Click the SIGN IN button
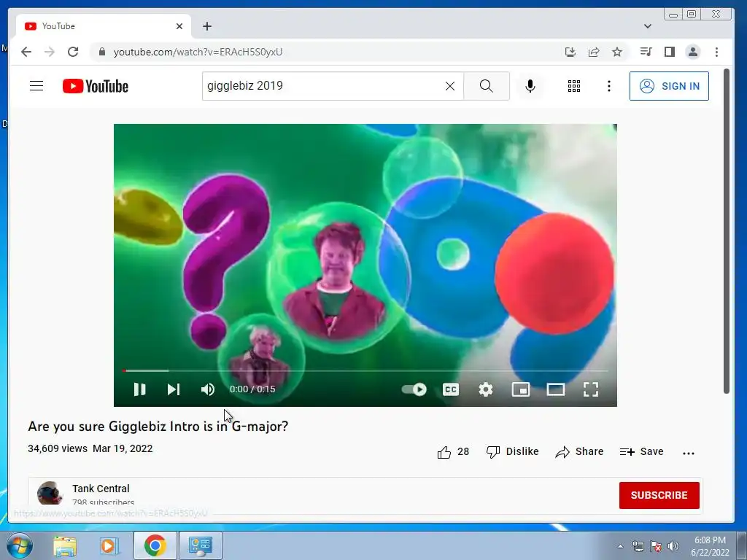 669,86
